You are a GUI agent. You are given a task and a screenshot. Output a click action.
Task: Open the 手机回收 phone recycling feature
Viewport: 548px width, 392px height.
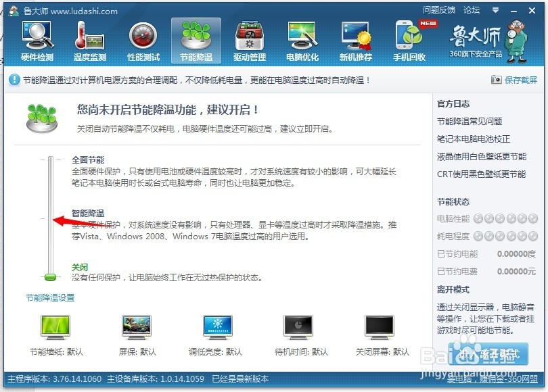click(409, 39)
